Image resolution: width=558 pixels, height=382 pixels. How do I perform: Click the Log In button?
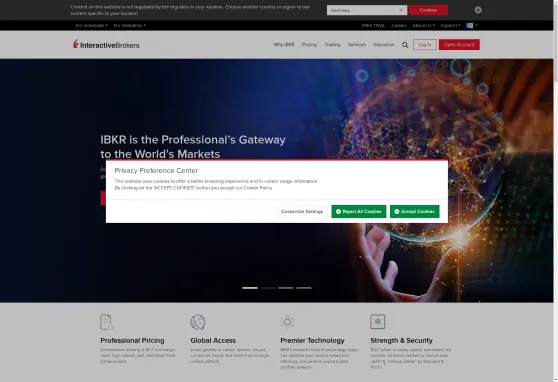click(x=425, y=45)
